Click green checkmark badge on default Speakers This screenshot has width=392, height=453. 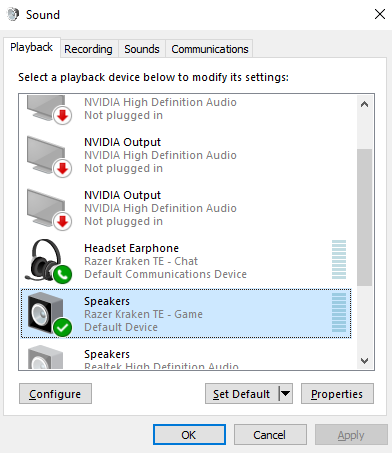63,327
